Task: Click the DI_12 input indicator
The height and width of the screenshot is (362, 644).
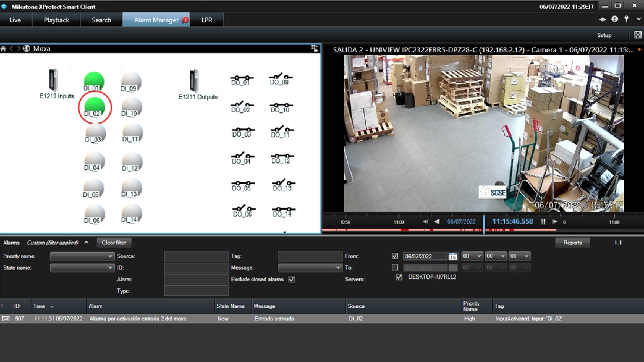Action: point(132,162)
